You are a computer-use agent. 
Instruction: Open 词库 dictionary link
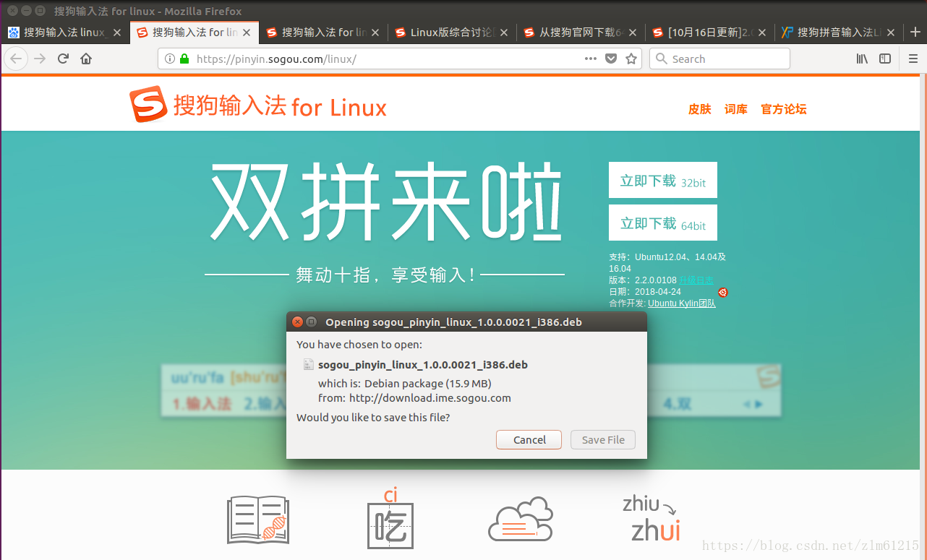pyautogui.click(x=736, y=109)
